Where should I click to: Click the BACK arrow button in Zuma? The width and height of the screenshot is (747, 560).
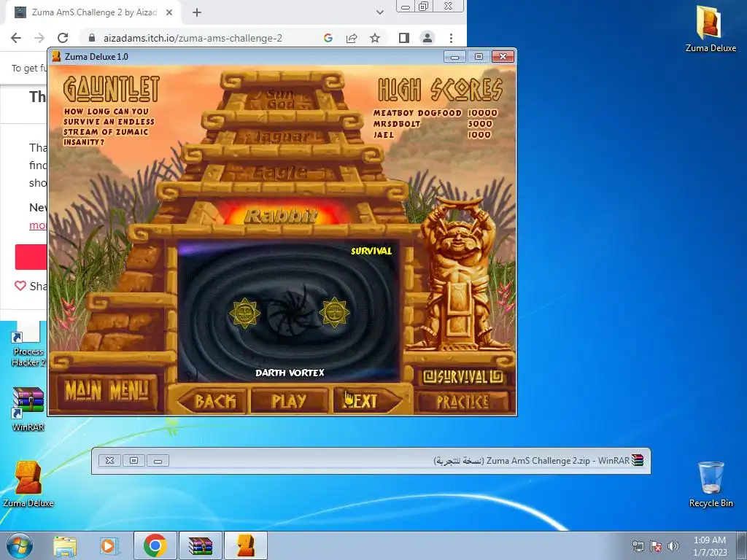[213, 401]
